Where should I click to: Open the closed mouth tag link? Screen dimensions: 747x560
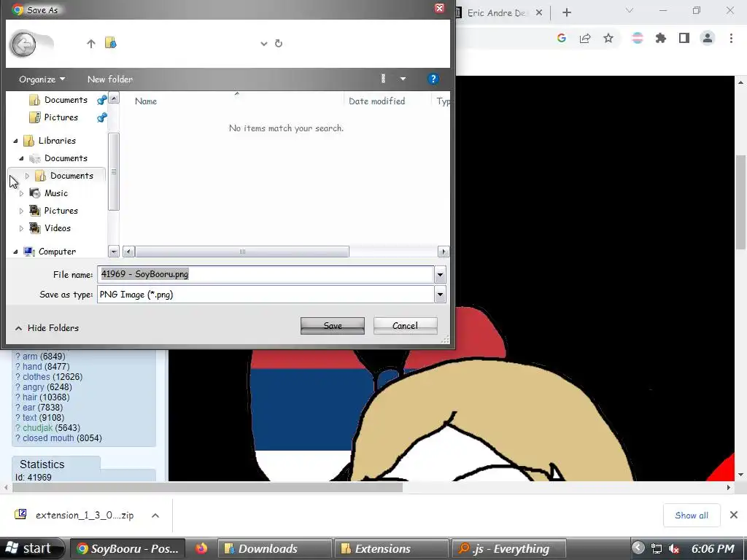(48, 438)
